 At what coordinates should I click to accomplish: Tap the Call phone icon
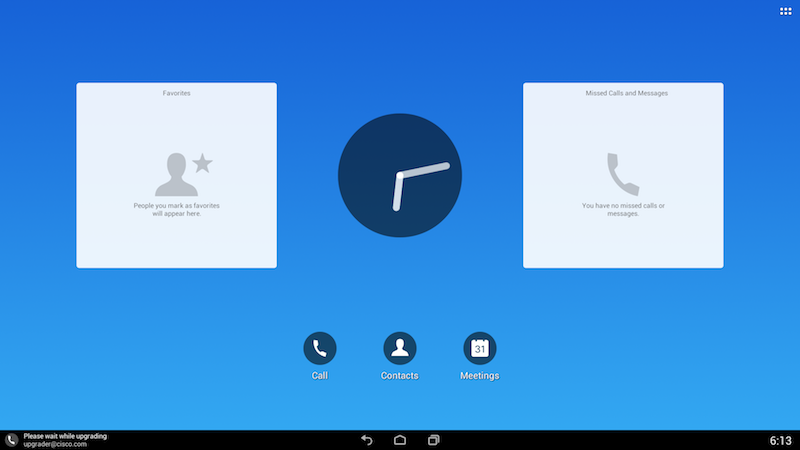pyautogui.click(x=320, y=348)
